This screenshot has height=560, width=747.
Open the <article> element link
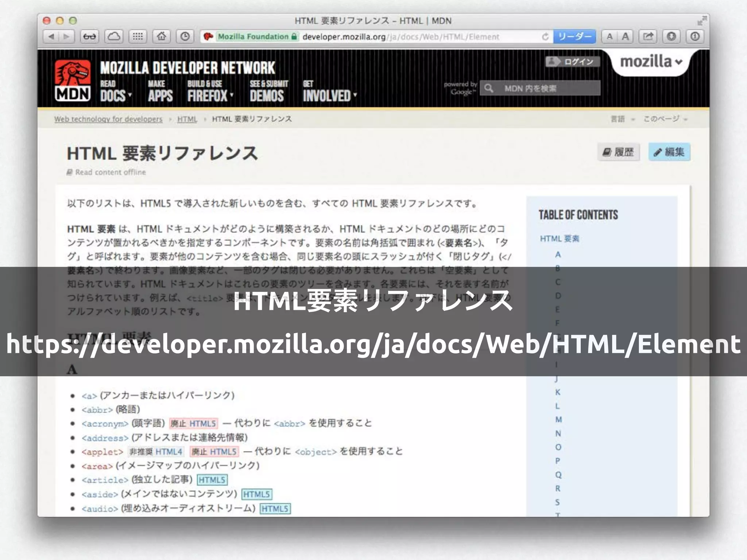pos(105,480)
